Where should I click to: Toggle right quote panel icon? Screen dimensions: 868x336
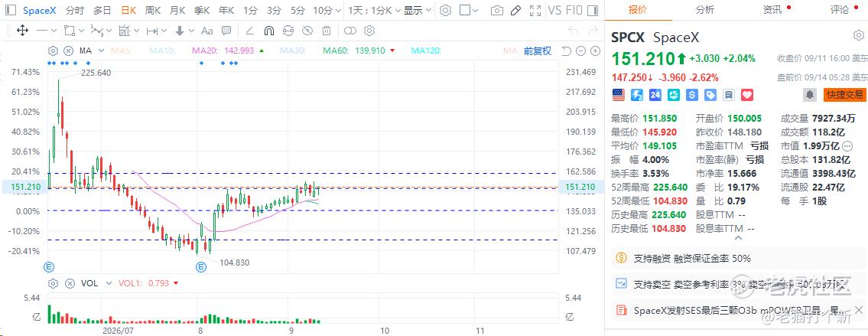593,10
